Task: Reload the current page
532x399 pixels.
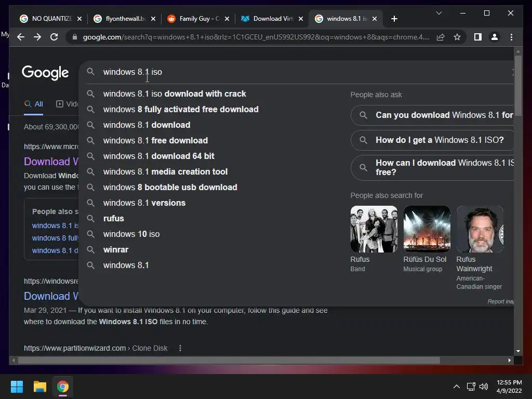Action: point(54,37)
